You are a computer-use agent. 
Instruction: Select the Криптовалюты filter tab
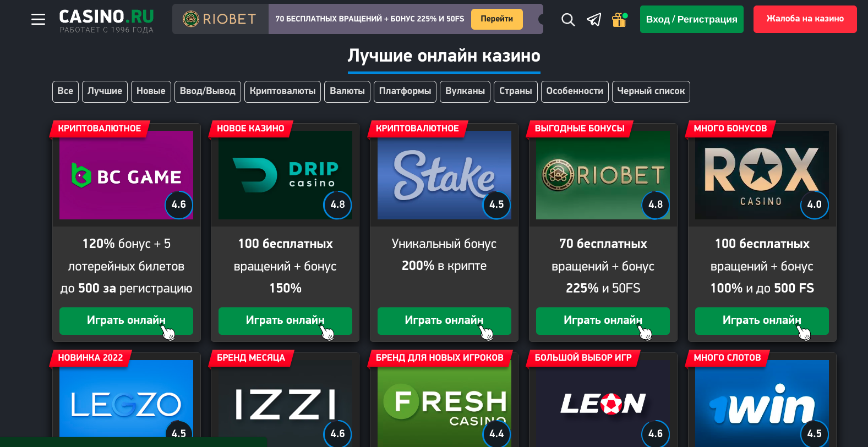click(x=282, y=91)
